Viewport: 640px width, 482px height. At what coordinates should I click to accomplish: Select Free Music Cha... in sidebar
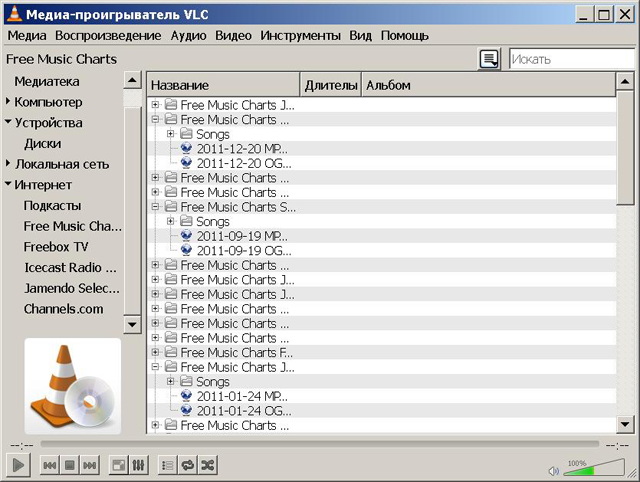coord(73,226)
